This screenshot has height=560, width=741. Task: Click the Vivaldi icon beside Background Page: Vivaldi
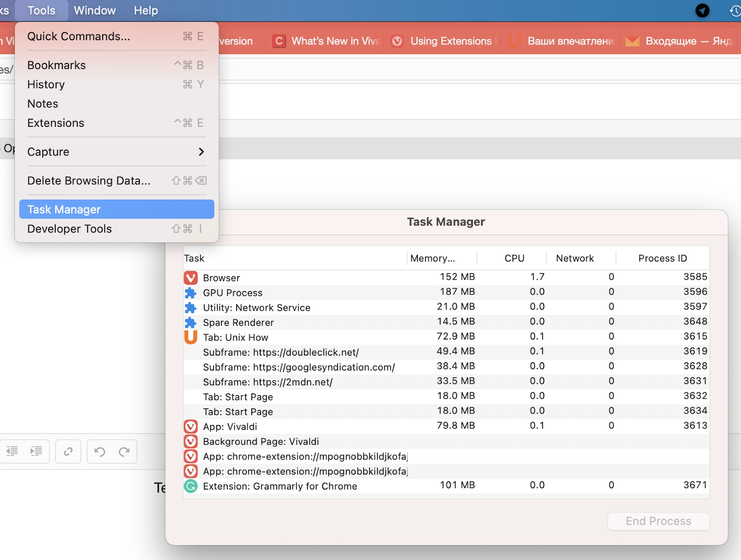coord(190,441)
